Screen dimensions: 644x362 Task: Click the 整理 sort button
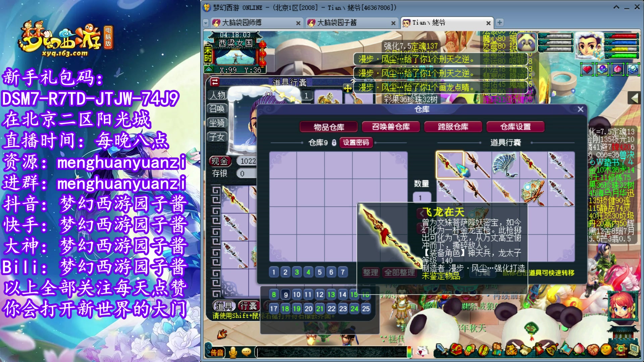pyautogui.click(x=371, y=273)
